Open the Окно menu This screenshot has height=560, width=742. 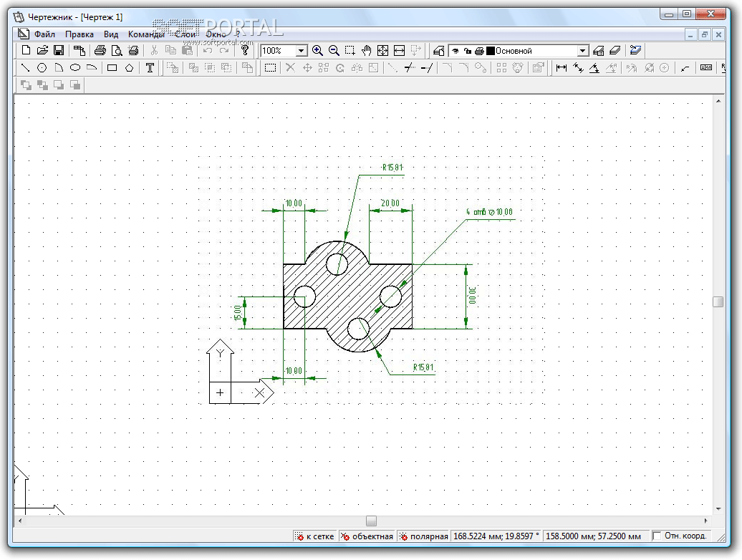(x=216, y=34)
